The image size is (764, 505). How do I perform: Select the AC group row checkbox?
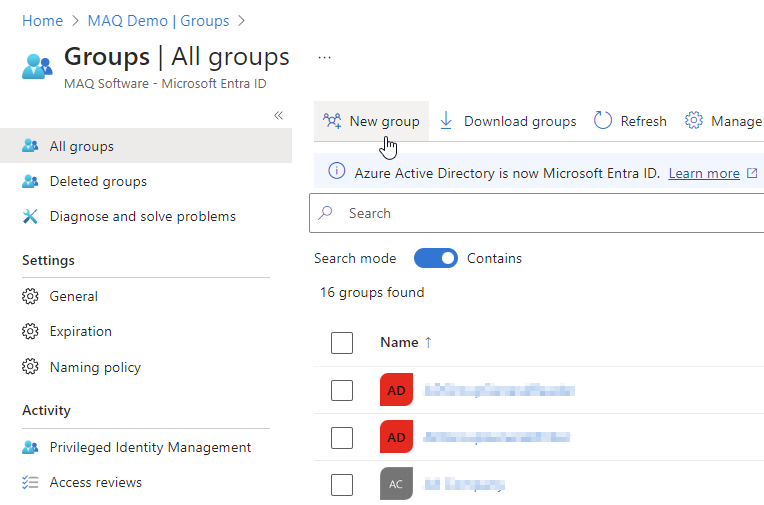(342, 485)
